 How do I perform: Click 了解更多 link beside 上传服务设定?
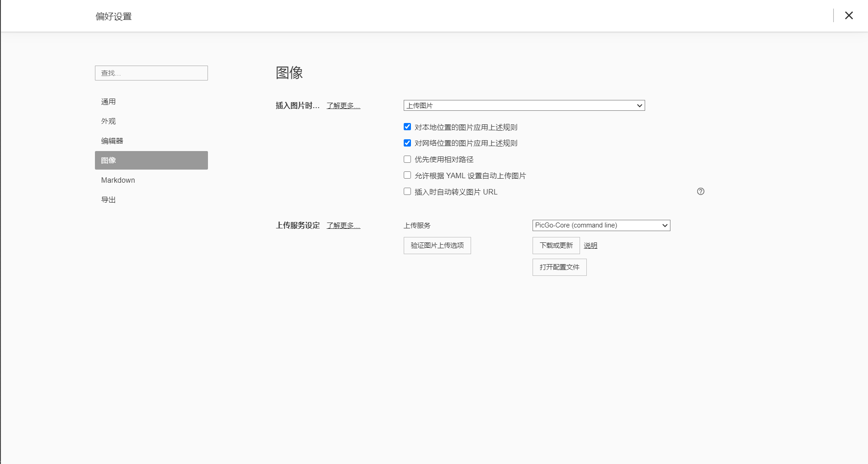pos(344,225)
